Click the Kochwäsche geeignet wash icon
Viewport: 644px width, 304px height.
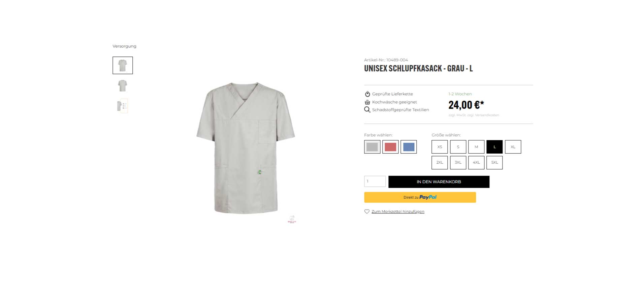click(x=367, y=102)
